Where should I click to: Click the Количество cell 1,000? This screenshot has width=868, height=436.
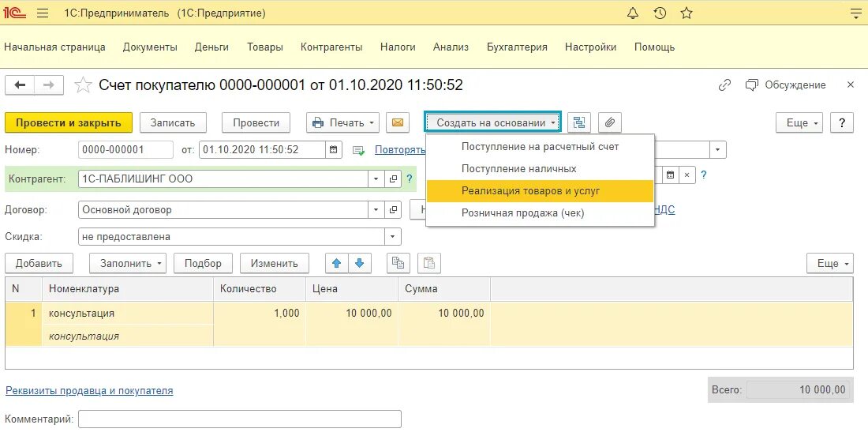pos(260,313)
